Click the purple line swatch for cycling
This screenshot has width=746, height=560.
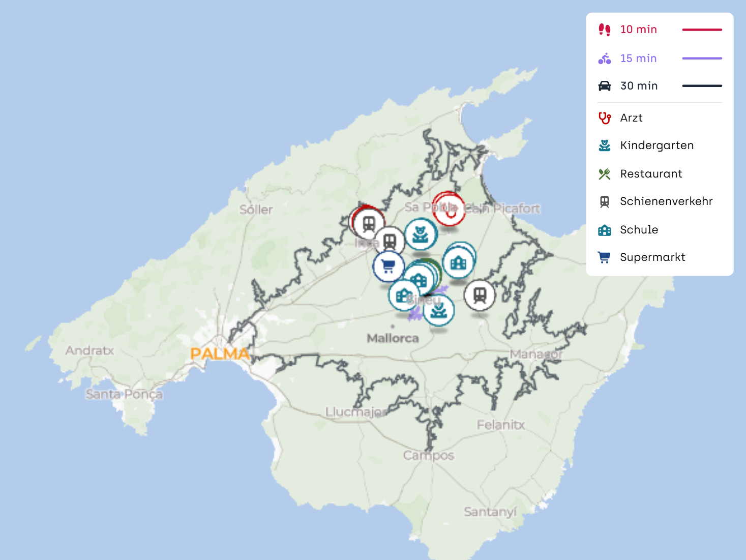[702, 58]
